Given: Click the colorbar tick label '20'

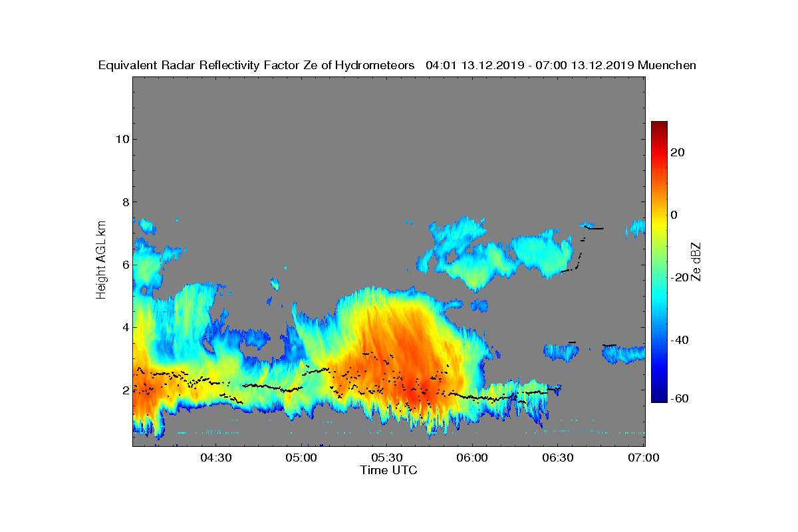Looking at the screenshot, I should [678, 152].
